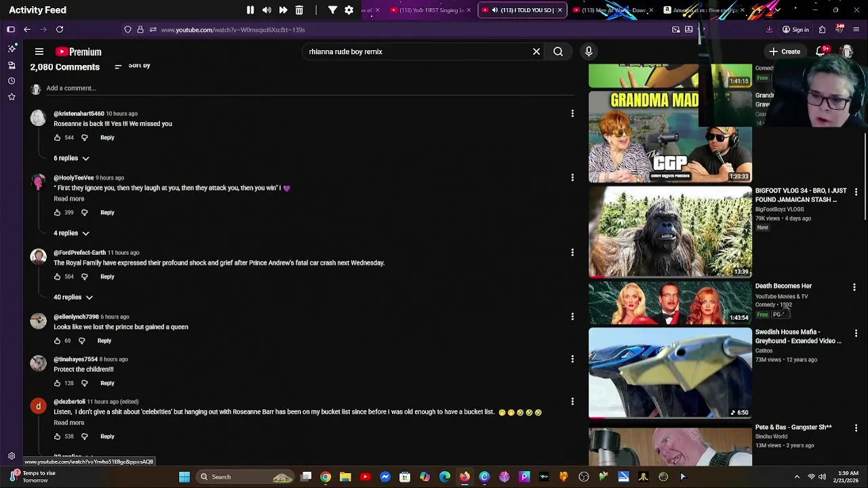Viewport: 868px width, 488px height.
Task: Reply to @tinahayes7554 comment
Action: [x=107, y=383]
